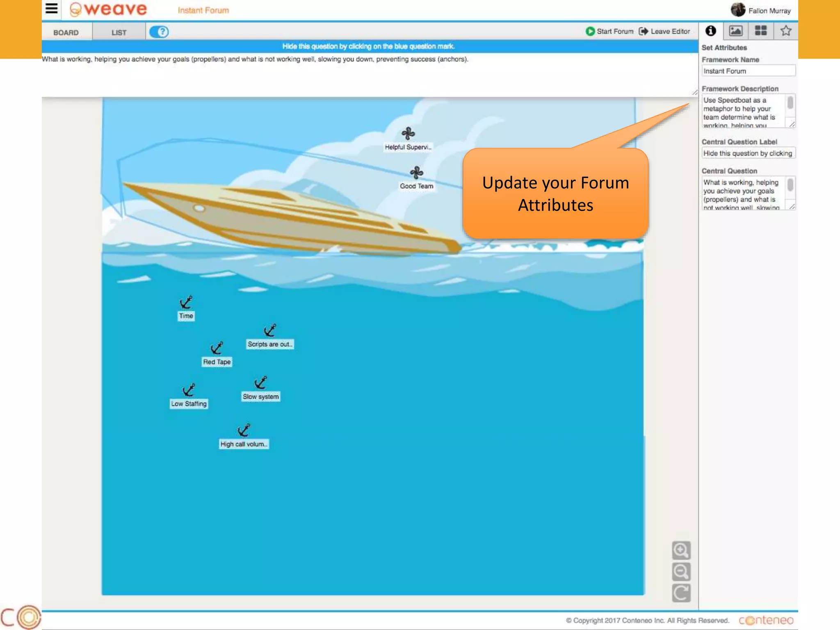Viewport: 840px width, 630px height.
Task: Open the hamburger menu
Action: click(52, 9)
